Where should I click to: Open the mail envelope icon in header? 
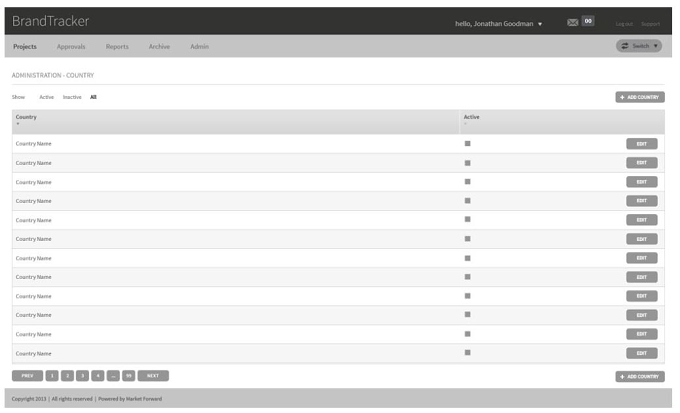tap(572, 23)
